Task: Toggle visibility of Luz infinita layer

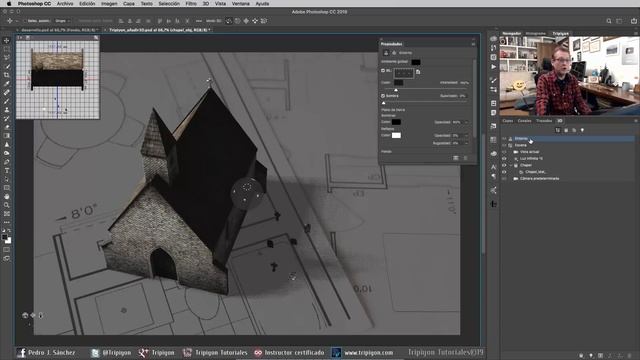Action: [504, 158]
